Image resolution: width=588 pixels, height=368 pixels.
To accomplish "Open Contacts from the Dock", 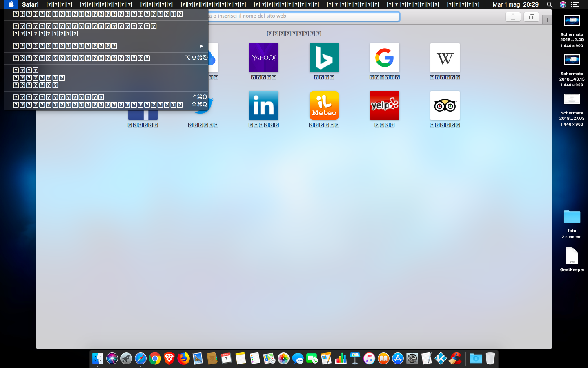I will tap(212, 359).
